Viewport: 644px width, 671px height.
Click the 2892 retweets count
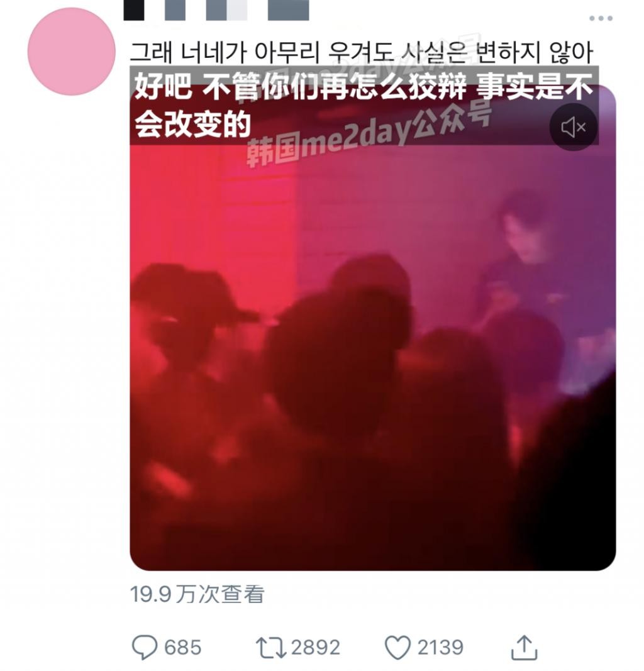click(315, 648)
